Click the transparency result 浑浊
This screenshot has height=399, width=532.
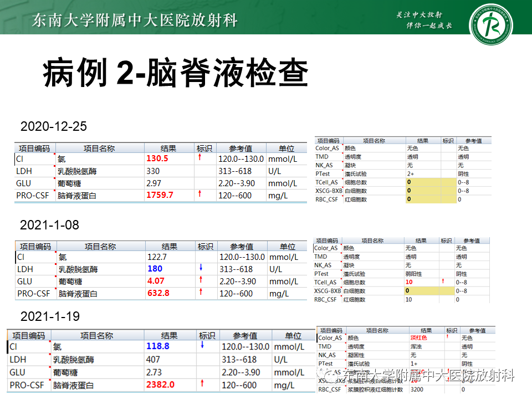pos(416,347)
